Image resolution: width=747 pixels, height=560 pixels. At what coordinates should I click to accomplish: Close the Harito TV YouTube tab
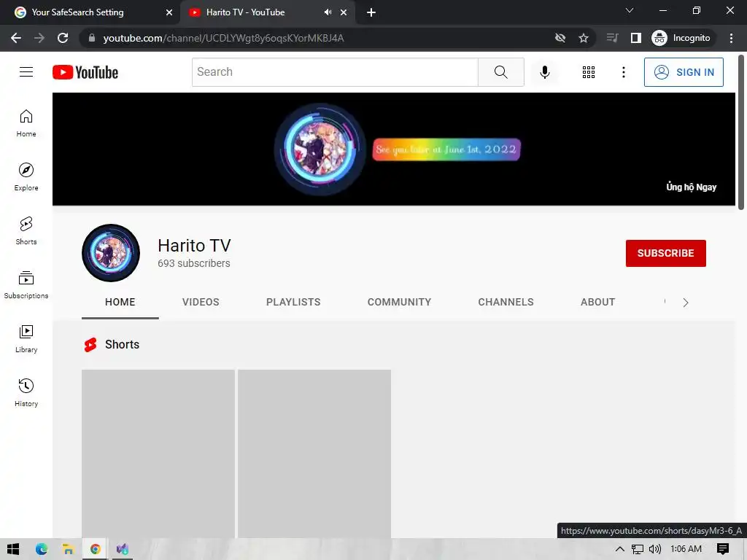(x=344, y=12)
